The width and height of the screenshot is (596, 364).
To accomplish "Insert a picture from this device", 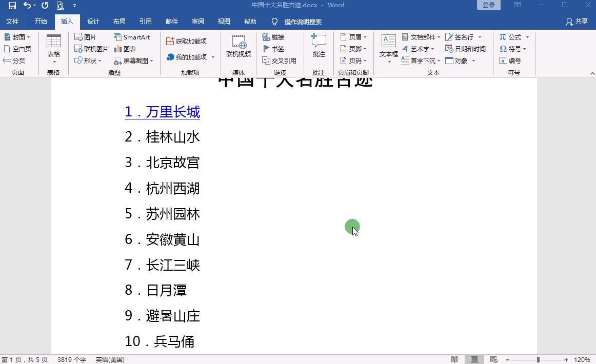I will (x=87, y=37).
